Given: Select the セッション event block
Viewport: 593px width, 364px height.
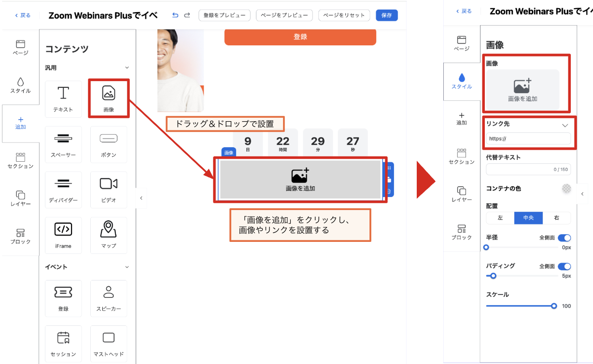Looking at the screenshot, I should pos(63,344).
